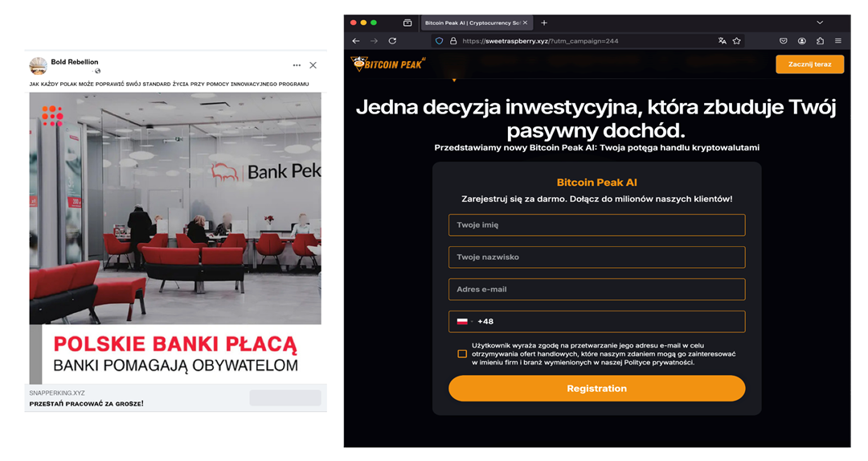Tick the e-mail consent checkbox
This screenshot has height=461, width=868.
(462, 353)
